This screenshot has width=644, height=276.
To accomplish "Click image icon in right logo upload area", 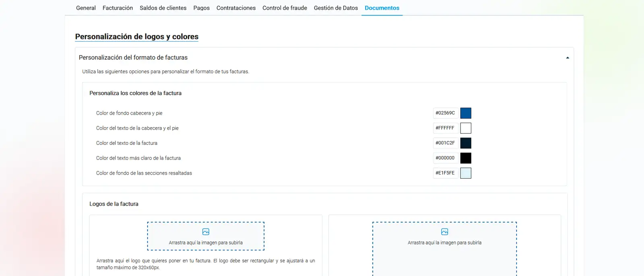I will coord(444,232).
